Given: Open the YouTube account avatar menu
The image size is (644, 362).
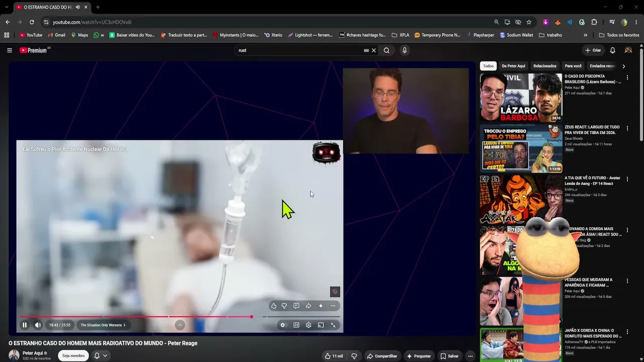Looking at the screenshot, I should coord(628,50).
